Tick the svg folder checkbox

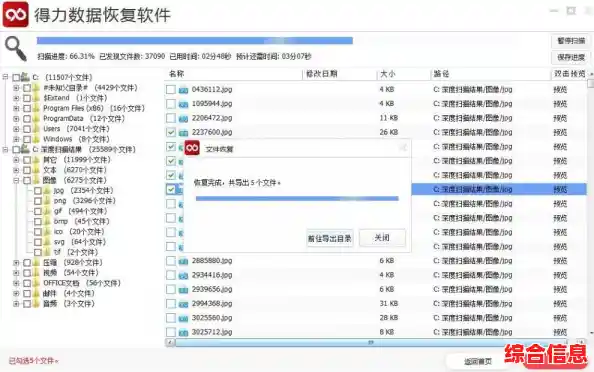pos(38,242)
